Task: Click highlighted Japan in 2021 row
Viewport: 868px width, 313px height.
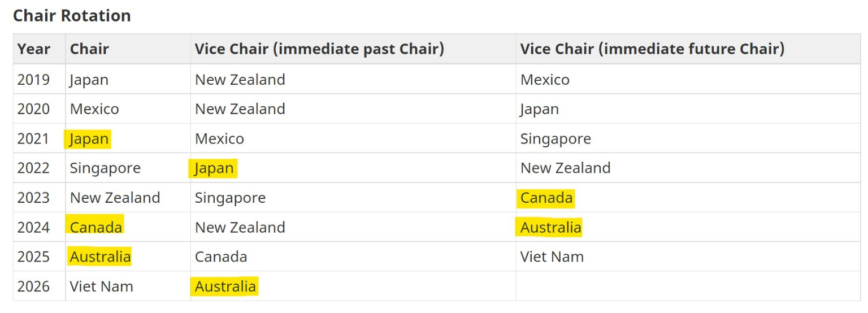Action: pyautogui.click(x=89, y=138)
